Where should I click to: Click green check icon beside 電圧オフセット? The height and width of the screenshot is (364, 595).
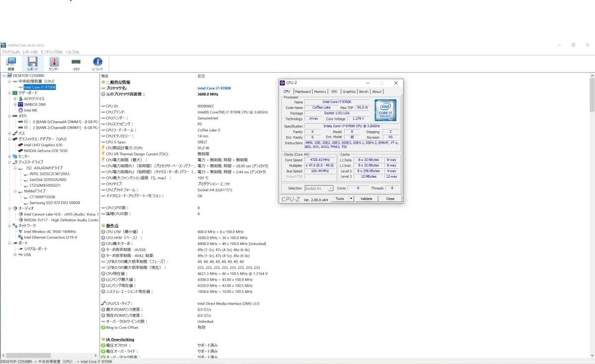pos(103,345)
